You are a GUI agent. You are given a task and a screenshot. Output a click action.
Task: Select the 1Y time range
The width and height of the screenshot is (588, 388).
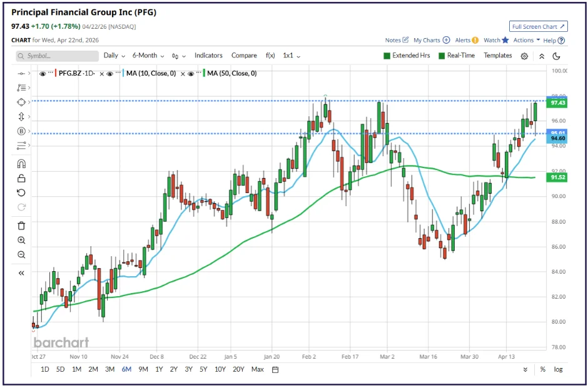[159, 370]
